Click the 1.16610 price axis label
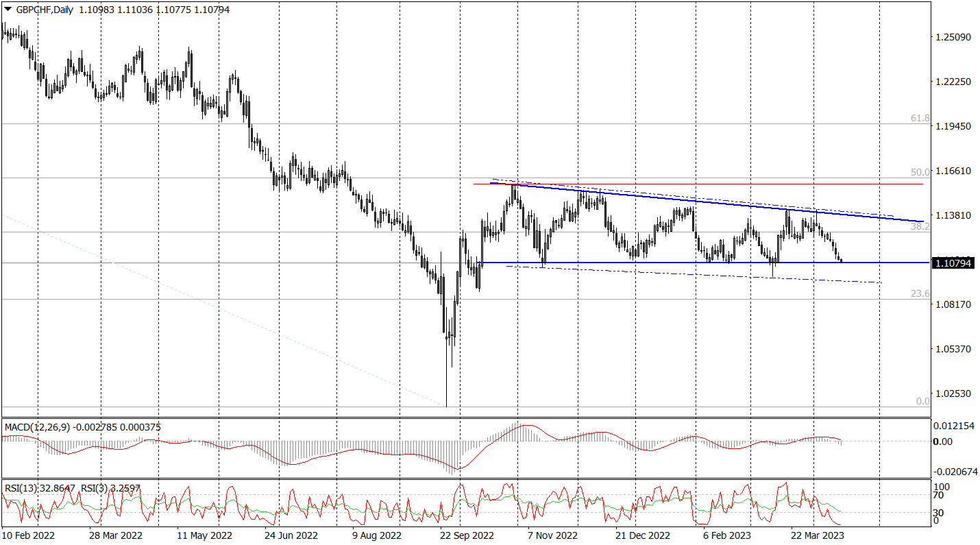The image size is (980, 545). pyautogui.click(x=953, y=171)
